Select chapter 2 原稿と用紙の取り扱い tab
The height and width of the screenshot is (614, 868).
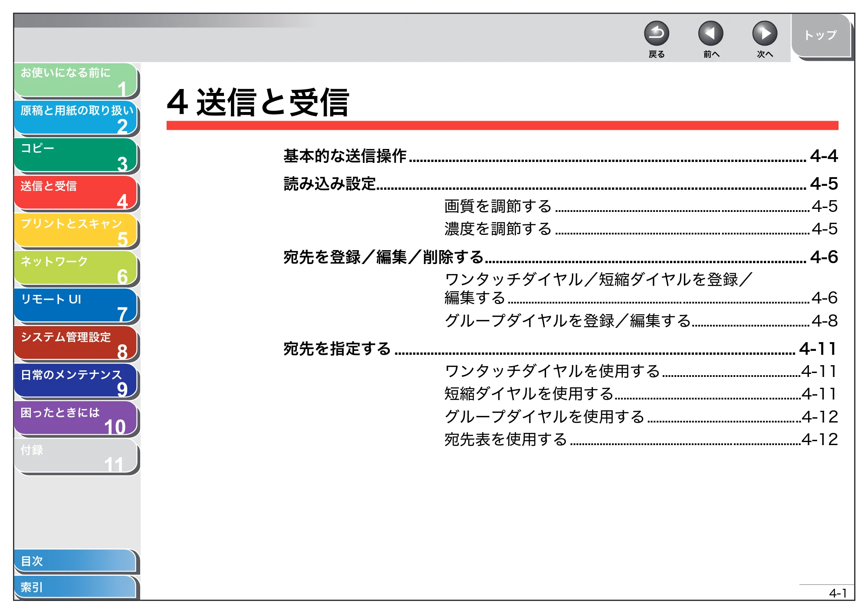tap(76, 118)
